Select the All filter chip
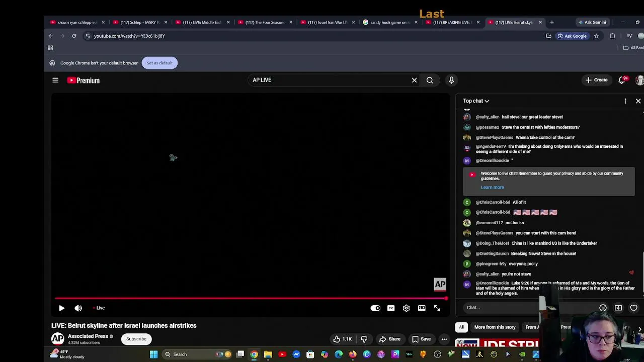 point(461,327)
